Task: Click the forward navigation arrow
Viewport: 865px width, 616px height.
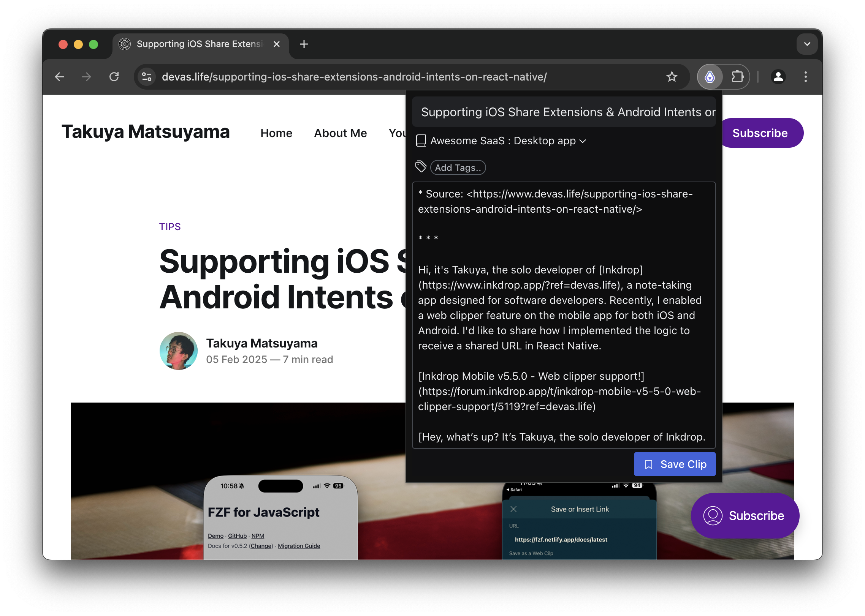Action: 86,77
